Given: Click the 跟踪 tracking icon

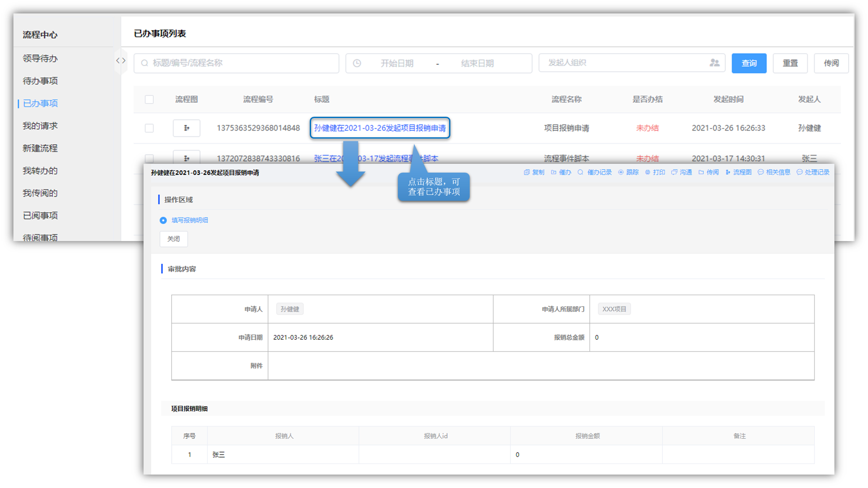Looking at the screenshot, I should pos(621,172).
